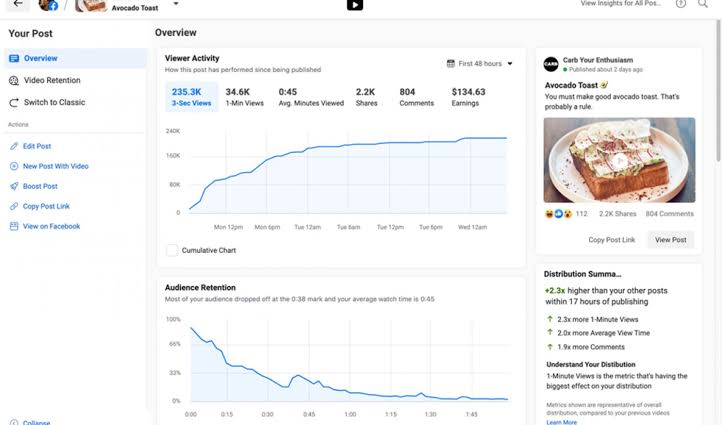Enable the Cumulative Chart checkbox
The height and width of the screenshot is (425, 722).
pos(172,250)
